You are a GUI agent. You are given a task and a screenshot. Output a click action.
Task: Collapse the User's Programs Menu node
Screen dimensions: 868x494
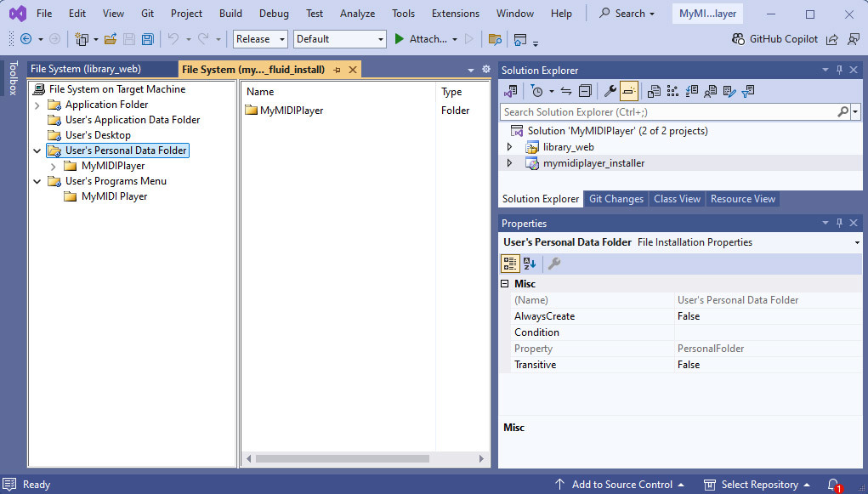37,181
